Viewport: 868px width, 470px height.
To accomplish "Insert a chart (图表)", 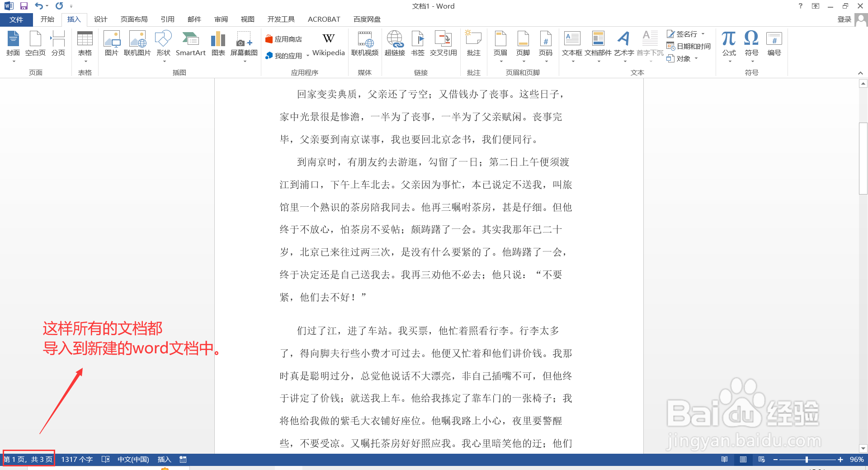I will point(218,44).
